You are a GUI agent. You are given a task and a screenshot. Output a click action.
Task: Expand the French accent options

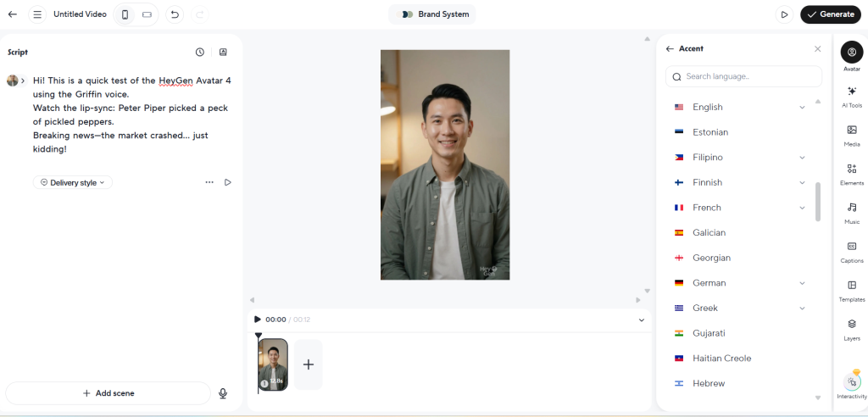coord(802,208)
